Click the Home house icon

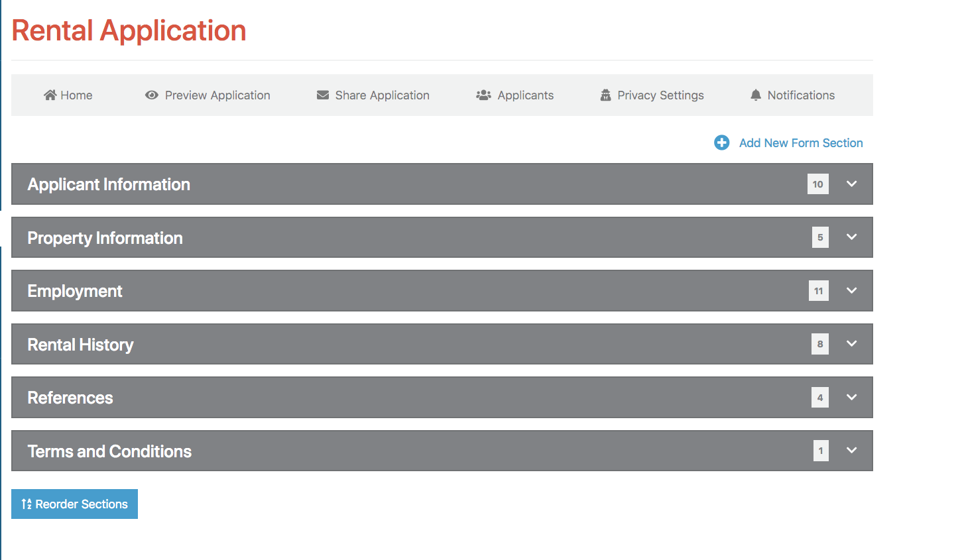[x=50, y=95]
